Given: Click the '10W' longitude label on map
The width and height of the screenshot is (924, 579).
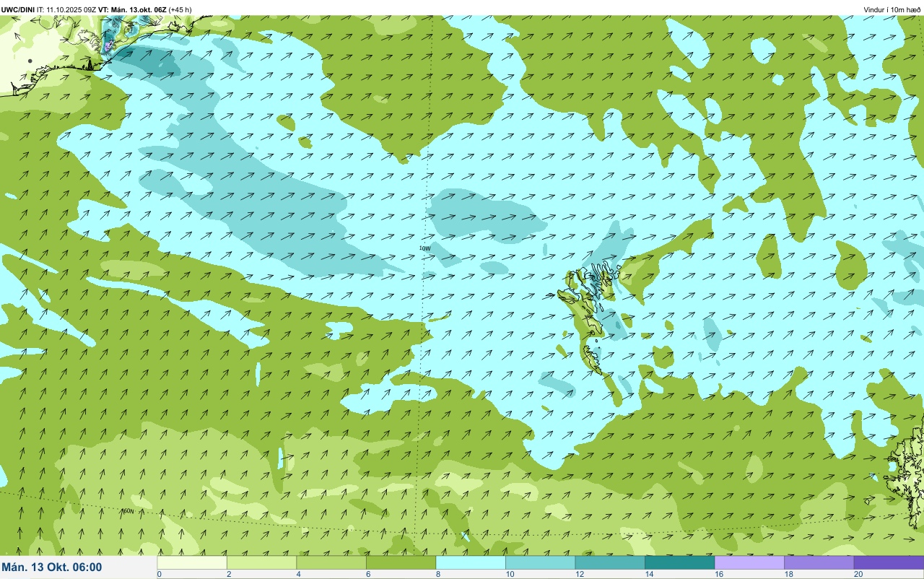Looking at the screenshot, I should (424, 248).
